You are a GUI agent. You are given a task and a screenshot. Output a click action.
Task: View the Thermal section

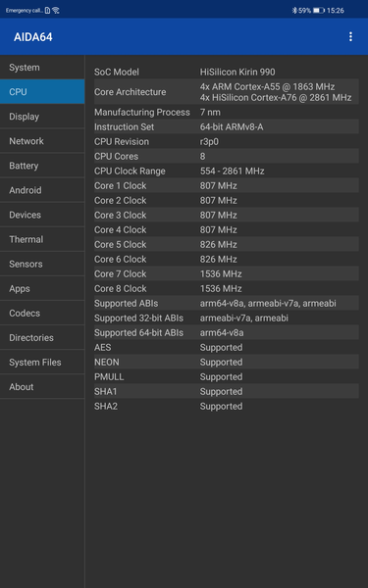[x=42, y=239]
